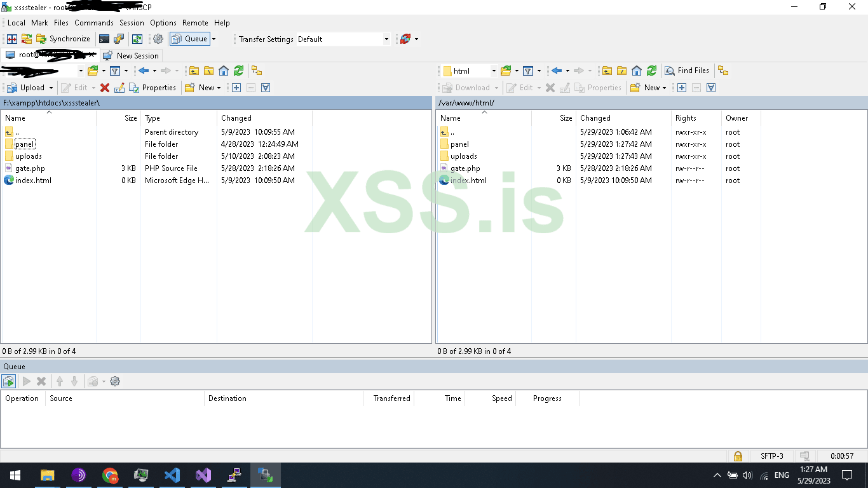Go to remote parent directory icon

607,71
